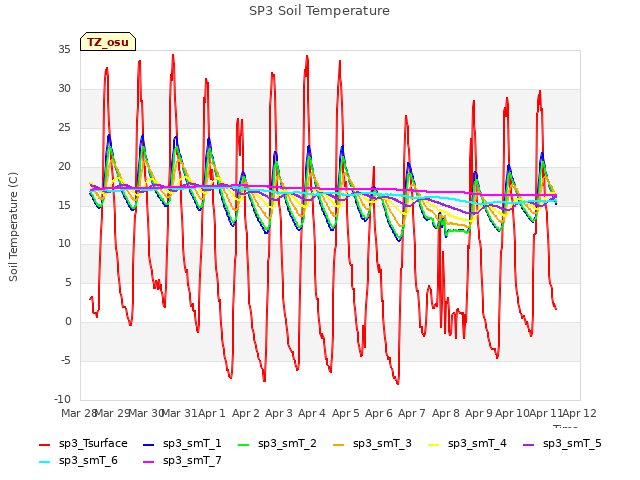Click the 35 y-axis tick label
This screenshot has height=480, width=640.
tap(64, 49)
